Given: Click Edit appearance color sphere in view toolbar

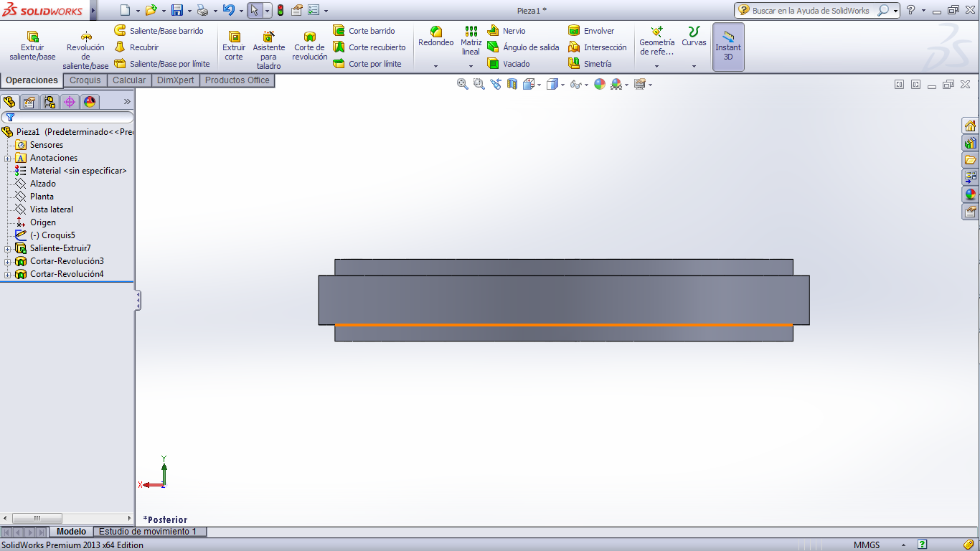Looking at the screenshot, I should (600, 84).
